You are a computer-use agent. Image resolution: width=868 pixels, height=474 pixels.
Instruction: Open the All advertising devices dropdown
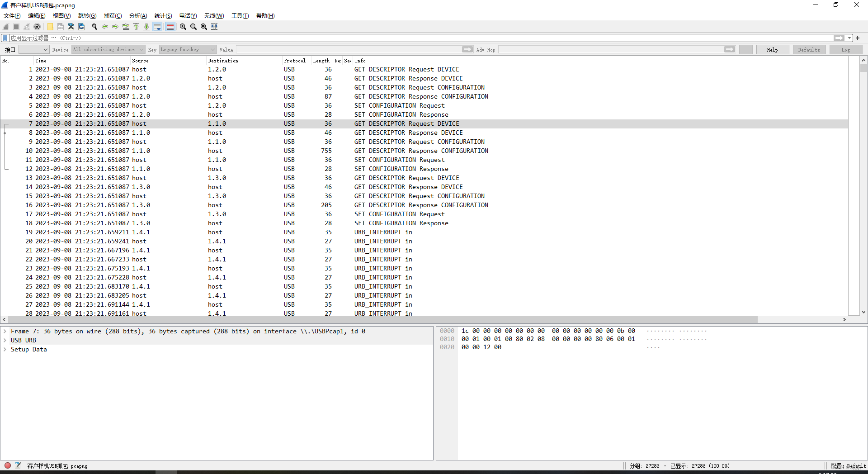108,50
